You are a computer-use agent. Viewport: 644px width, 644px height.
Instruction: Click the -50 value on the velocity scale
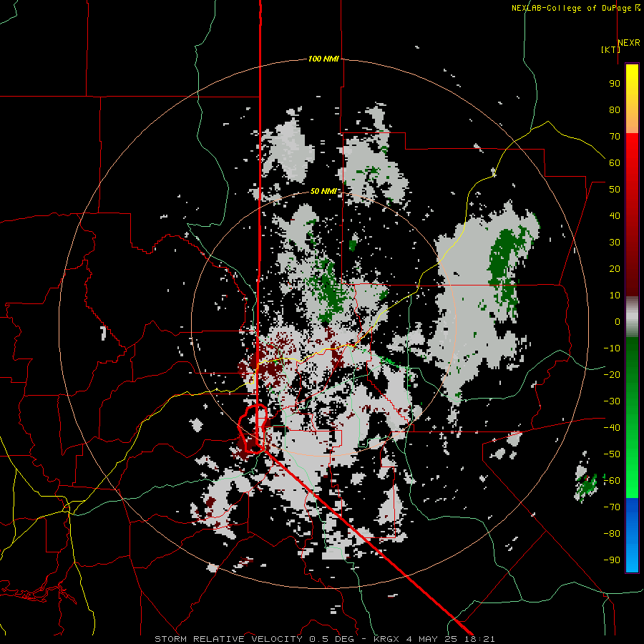(612, 454)
